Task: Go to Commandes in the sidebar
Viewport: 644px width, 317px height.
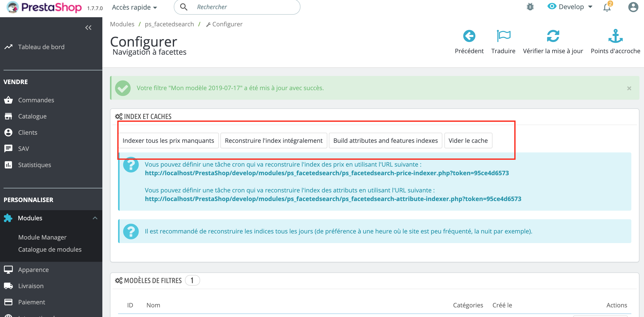Action: 36,100
